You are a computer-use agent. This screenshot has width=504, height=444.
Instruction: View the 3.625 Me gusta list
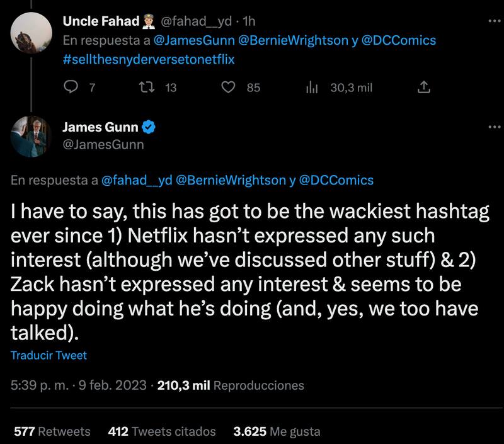coord(277,431)
